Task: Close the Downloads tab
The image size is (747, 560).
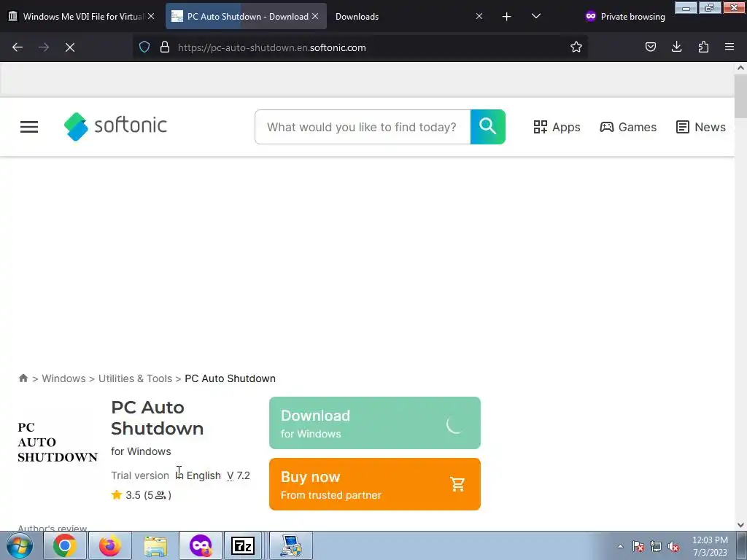Action: (479, 16)
